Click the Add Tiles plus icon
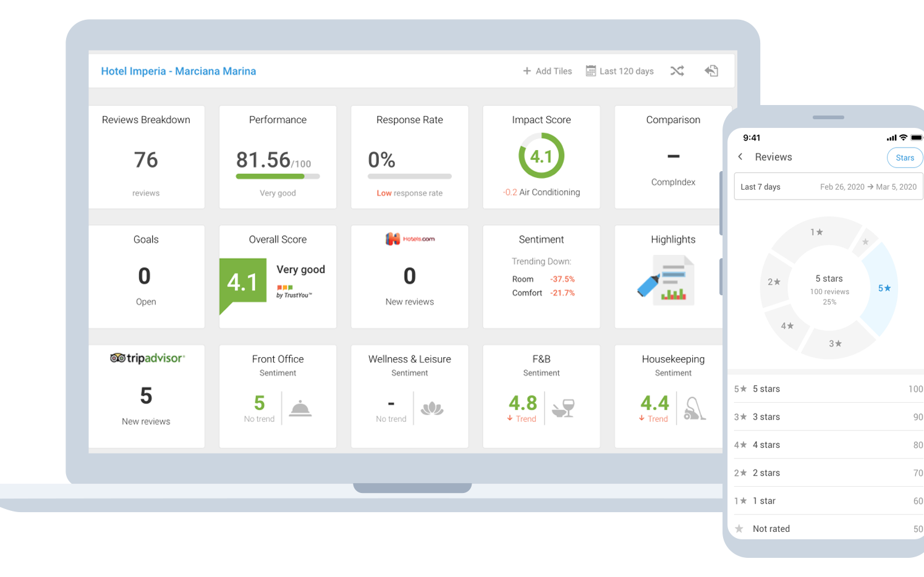 pos(527,71)
